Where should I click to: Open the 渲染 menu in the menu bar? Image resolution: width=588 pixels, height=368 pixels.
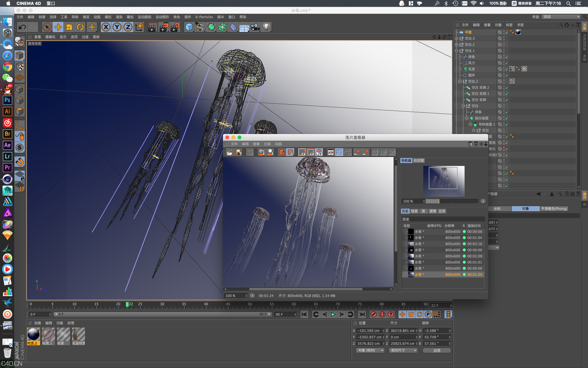point(119,17)
